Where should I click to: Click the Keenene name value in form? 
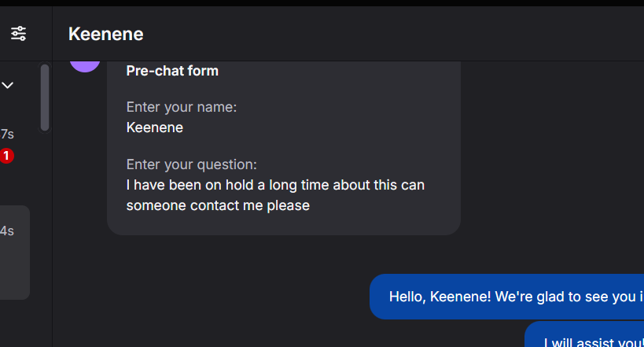tap(155, 127)
